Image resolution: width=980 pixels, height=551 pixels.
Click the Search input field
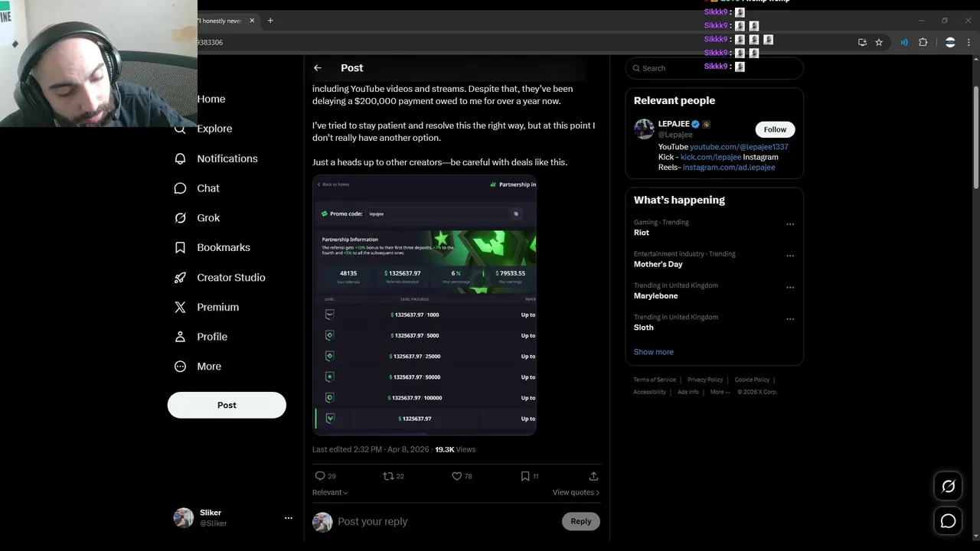(x=714, y=68)
